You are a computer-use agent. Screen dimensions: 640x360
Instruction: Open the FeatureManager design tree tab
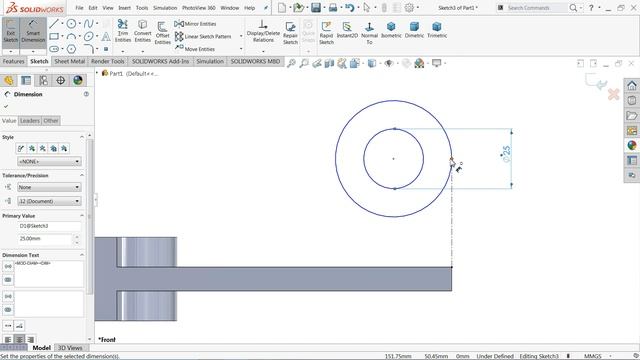[9, 80]
